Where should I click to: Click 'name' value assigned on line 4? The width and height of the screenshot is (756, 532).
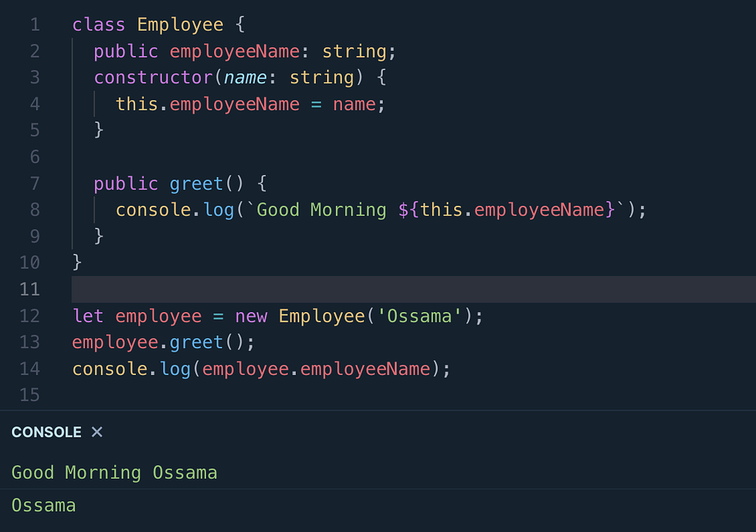coord(354,104)
